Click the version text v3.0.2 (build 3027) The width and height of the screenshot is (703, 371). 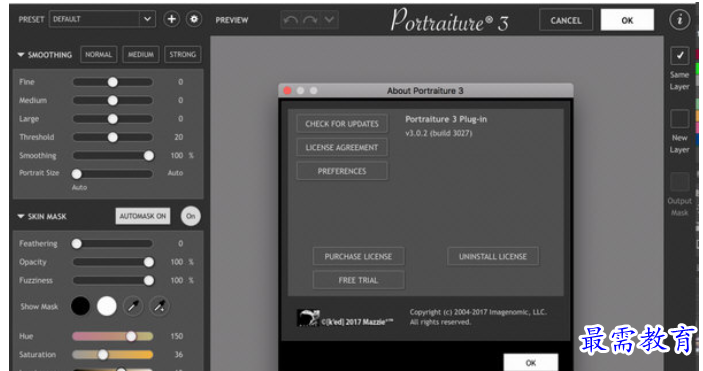tap(439, 133)
